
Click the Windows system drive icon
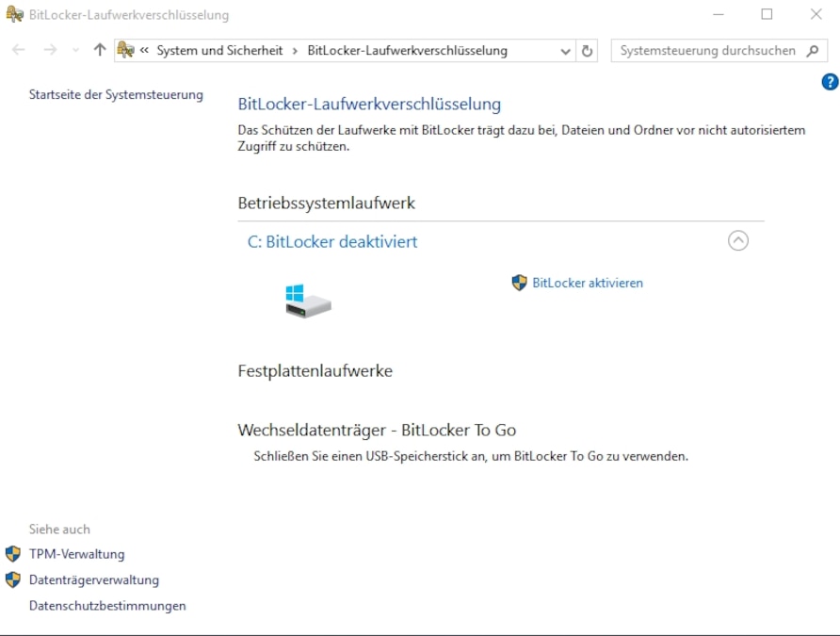pos(308,301)
